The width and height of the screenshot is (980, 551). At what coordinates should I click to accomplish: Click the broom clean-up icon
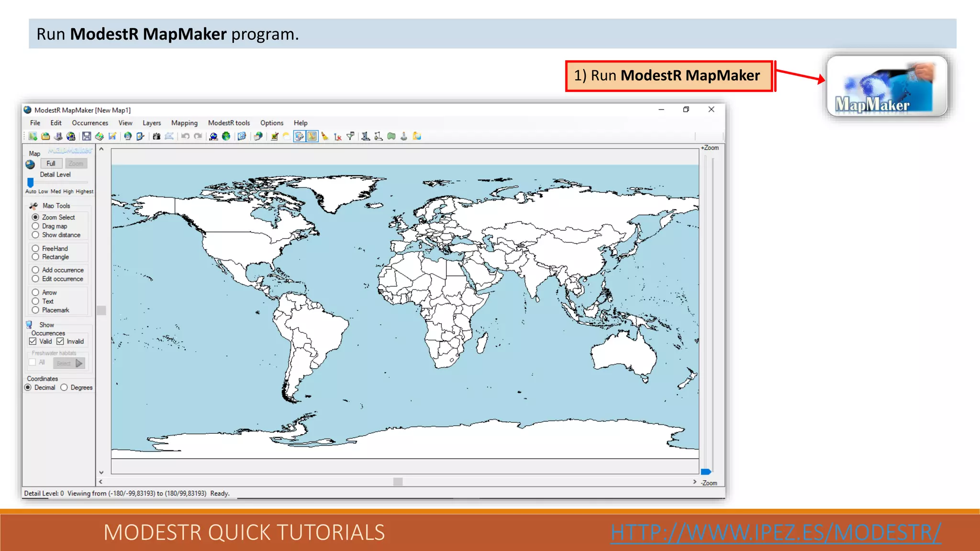(325, 136)
